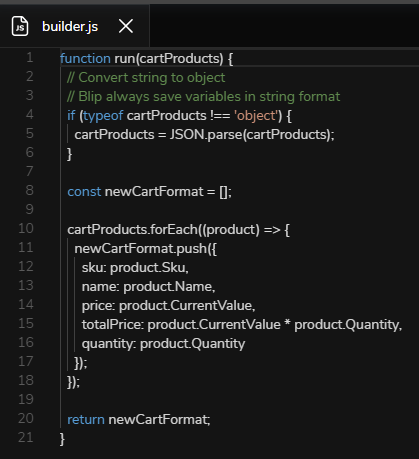Click line number 10 in gutter
This screenshot has height=459, width=419.
[x=26, y=229]
